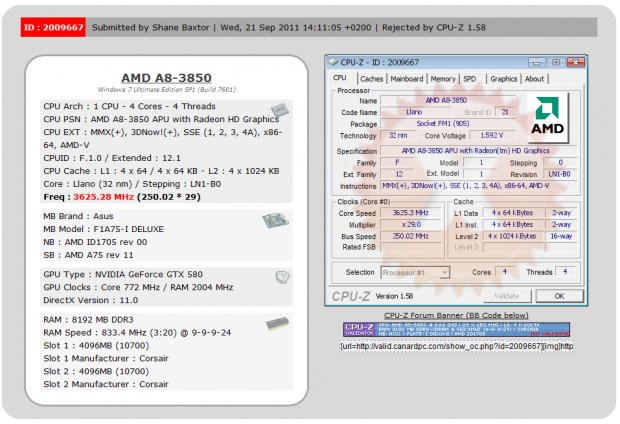Click the GPU Type NVIDIA GeForce GTX 580 line
Viewport: 620px width, 424px height.
[123, 274]
